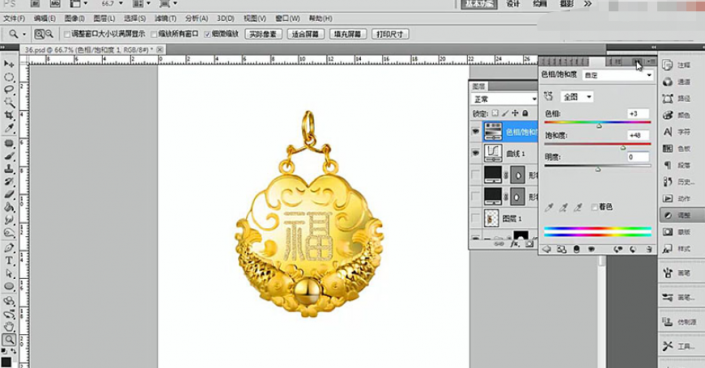Open the 路径 paths panel
The height and width of the screenshot is (368, 705).
(678, 99)
